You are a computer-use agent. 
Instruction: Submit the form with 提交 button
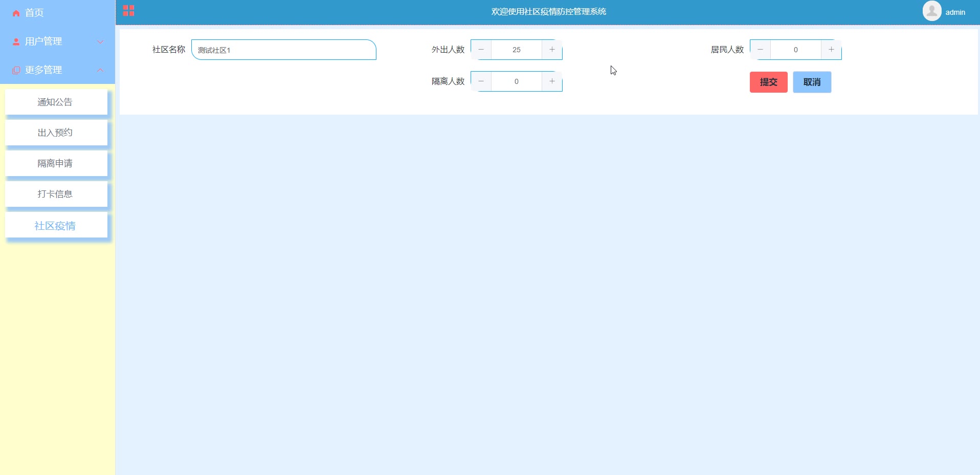coord(769,82)
